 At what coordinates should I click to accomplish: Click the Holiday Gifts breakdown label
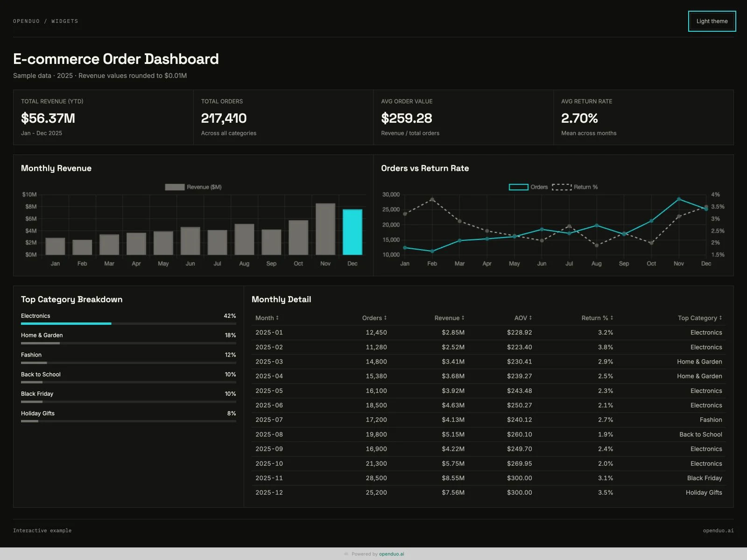38,413
